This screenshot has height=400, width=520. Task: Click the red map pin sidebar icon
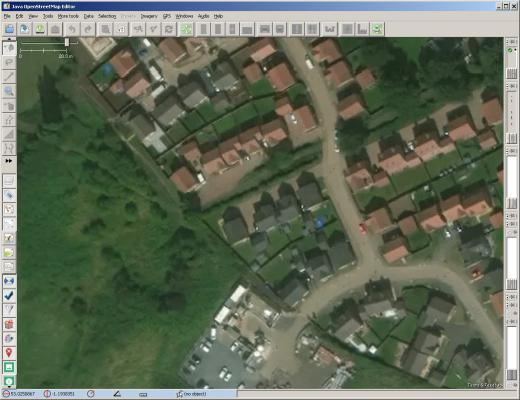[x=9, y=353]
